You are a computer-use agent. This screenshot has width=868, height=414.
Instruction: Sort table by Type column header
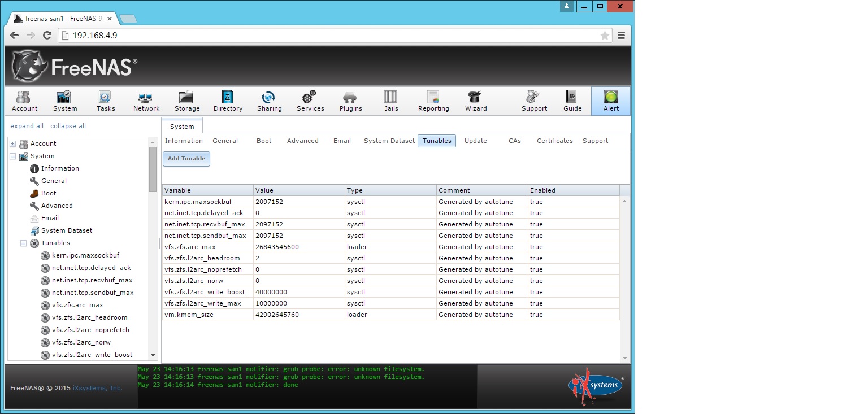pos(390,190)
